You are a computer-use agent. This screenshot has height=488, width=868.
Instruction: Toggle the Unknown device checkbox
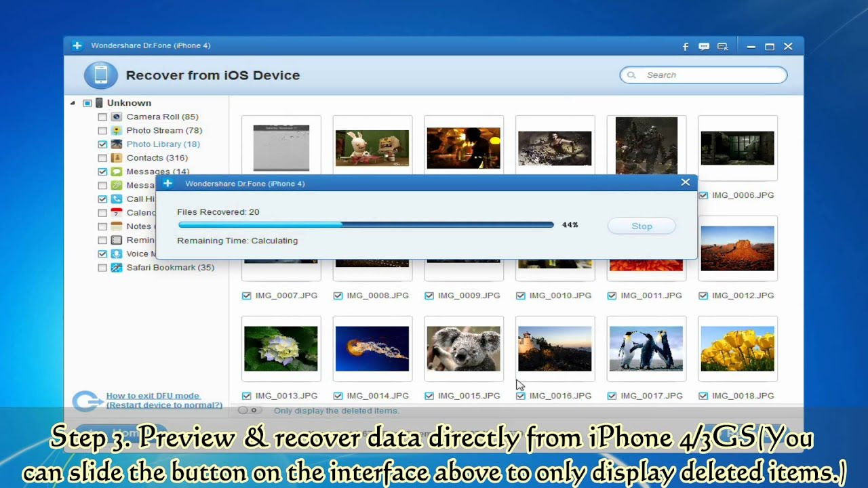tap(87, 103)
